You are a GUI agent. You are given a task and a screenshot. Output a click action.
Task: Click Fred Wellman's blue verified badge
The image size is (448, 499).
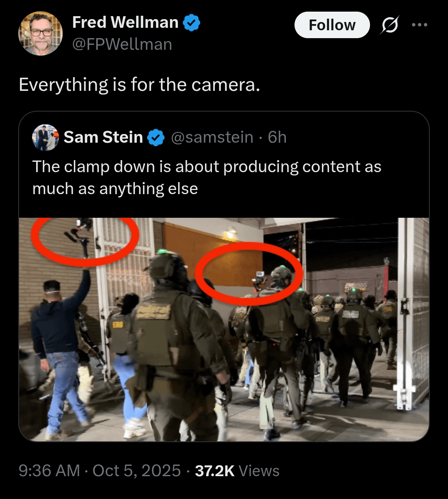[x=192, y=23]
